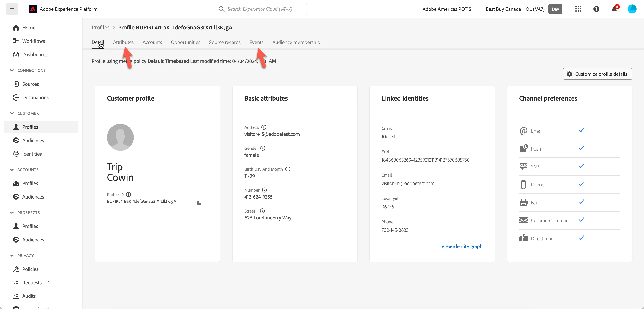Switch to Audience membership tab
644x309 pixels.
click(x=296, y=42)
